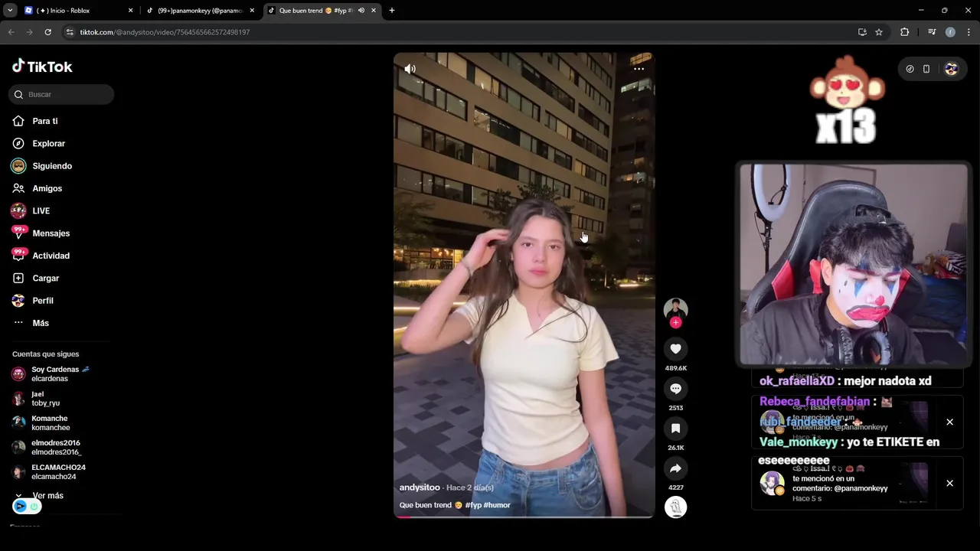This screenshot has height=551, width=980.
Task: Open the install app icon in address bar
Action: (862, 32)
